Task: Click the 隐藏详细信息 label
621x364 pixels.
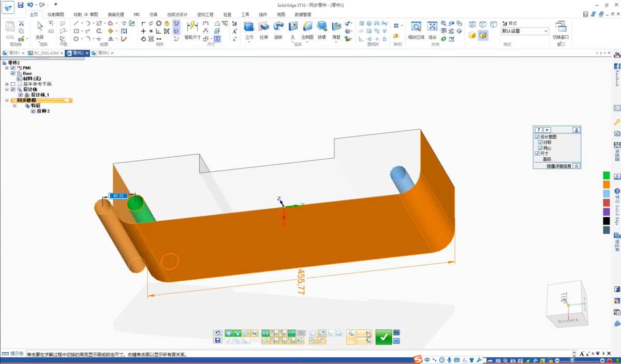Action: [559, 166]
